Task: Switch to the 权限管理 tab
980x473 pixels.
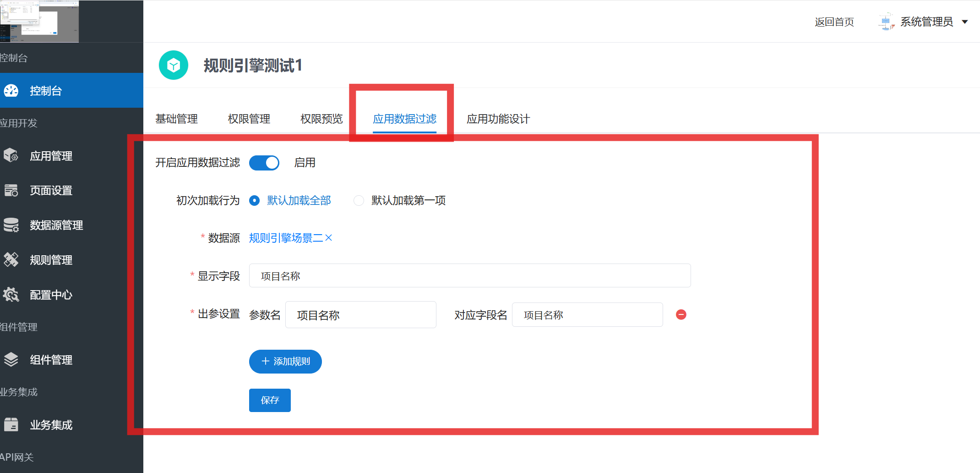Action: tap(249, 119)
